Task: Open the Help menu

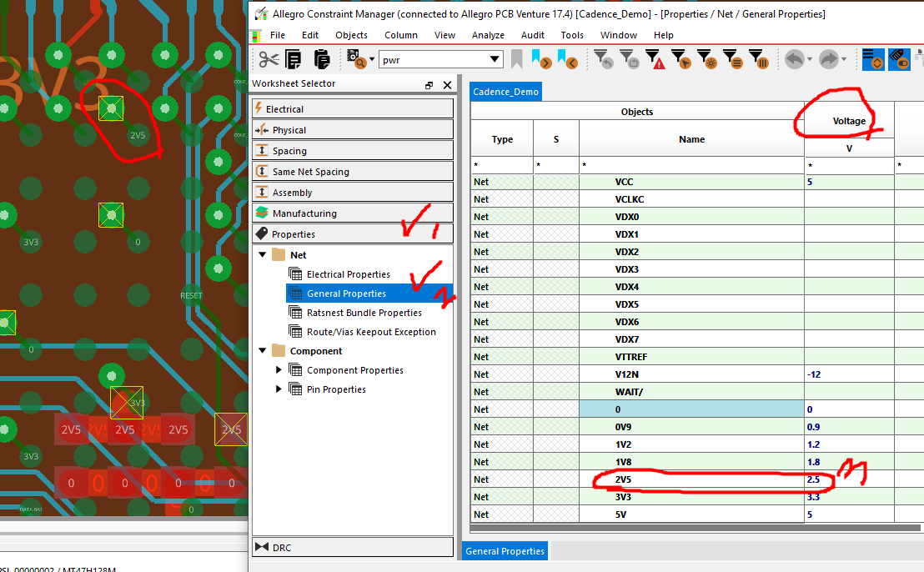Action: tap(664, 35)
